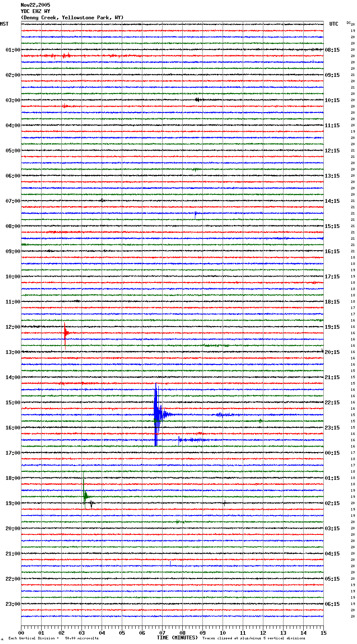Click the MST timezone header
This screenshot has width=357, height=644.
pos(4,24)
